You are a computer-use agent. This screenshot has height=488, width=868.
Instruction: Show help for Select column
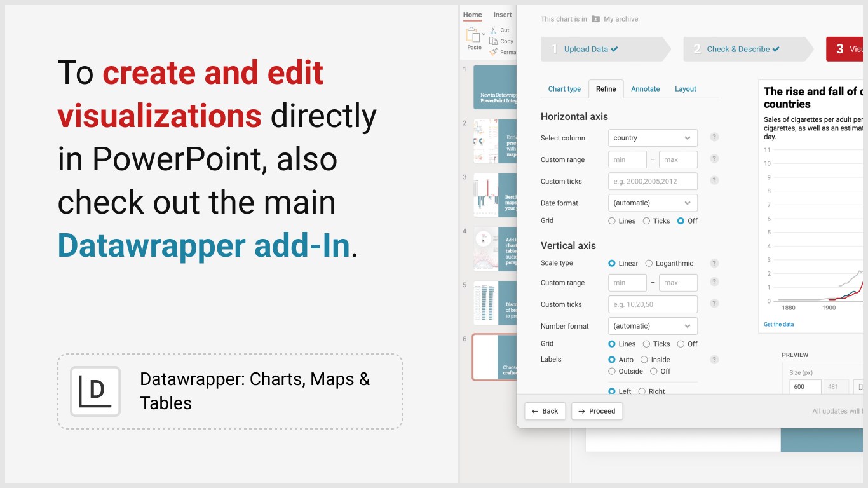click(x=714, y=137)
